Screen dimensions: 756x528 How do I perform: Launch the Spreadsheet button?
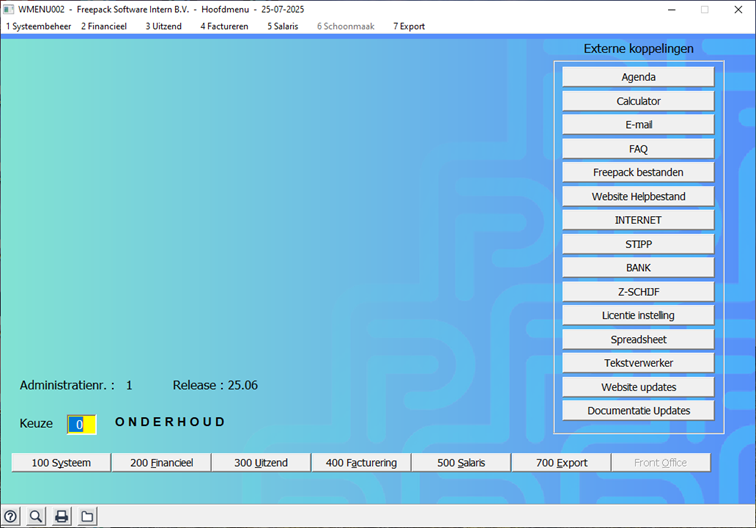point(638,340)
